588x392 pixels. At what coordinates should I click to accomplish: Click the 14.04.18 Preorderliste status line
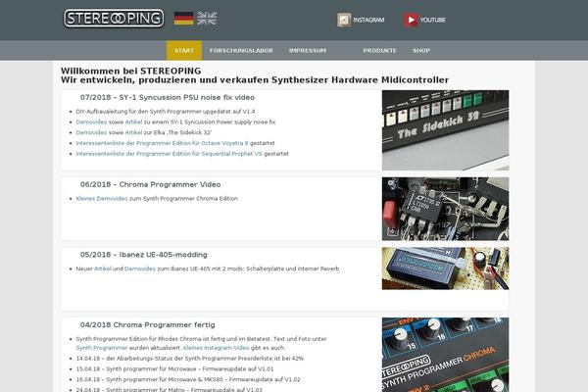pos(190,359)
